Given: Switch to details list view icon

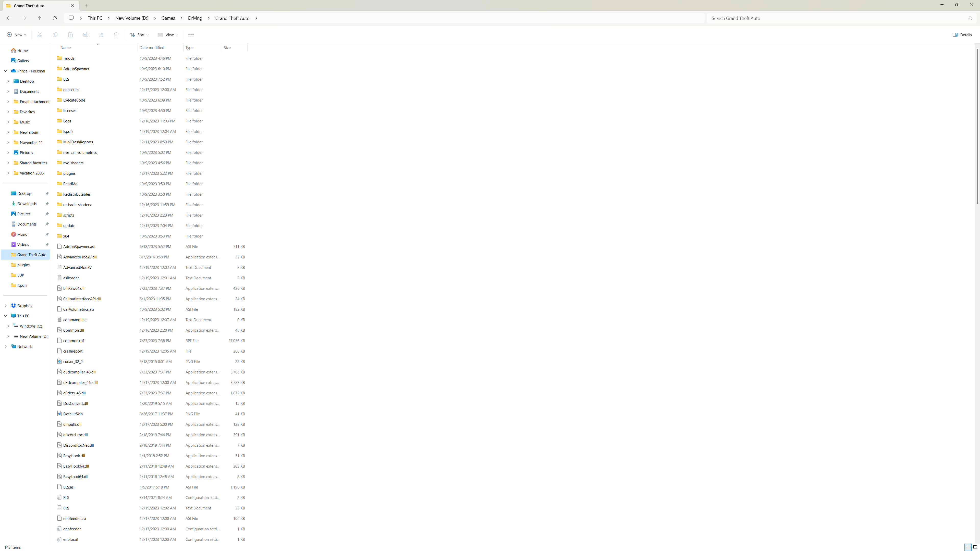Looking at the screenshot, I should [x=968, y=547].
